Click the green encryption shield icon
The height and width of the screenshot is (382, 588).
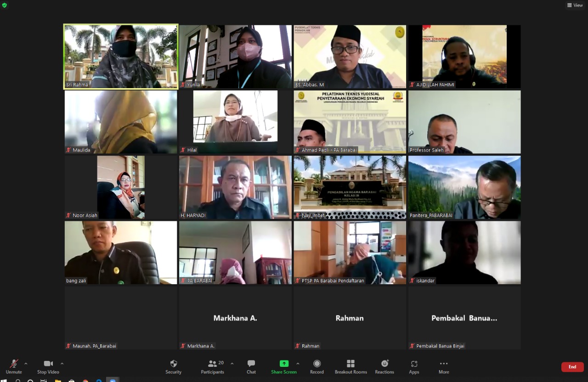(5, 5)
